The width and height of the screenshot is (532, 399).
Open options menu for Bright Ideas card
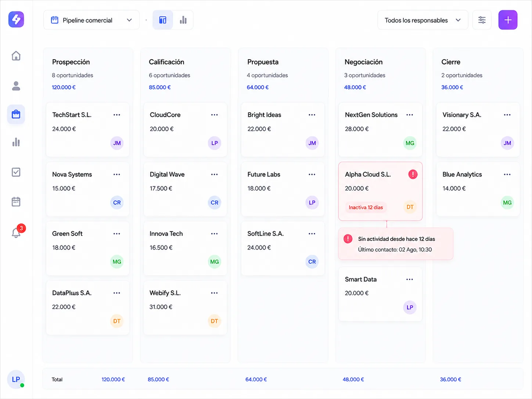[x=312, y=115]
